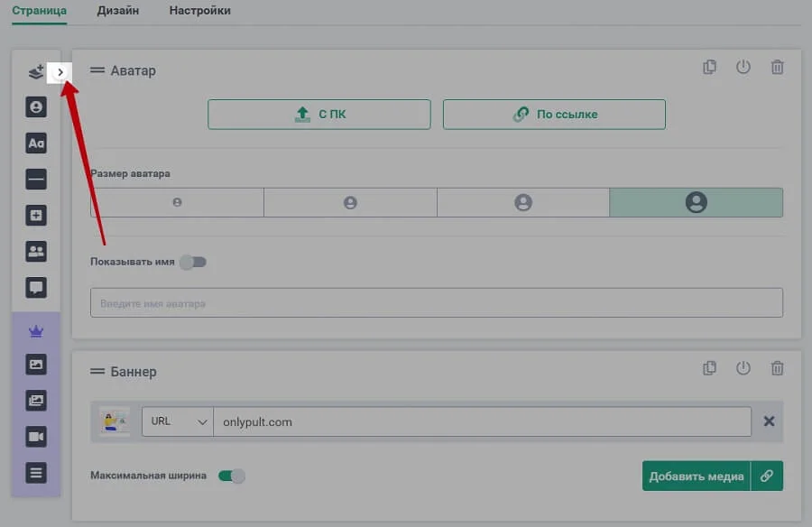Click the По ссылке button
Viewport: 812px width, 527px height.
click(554, 115)
